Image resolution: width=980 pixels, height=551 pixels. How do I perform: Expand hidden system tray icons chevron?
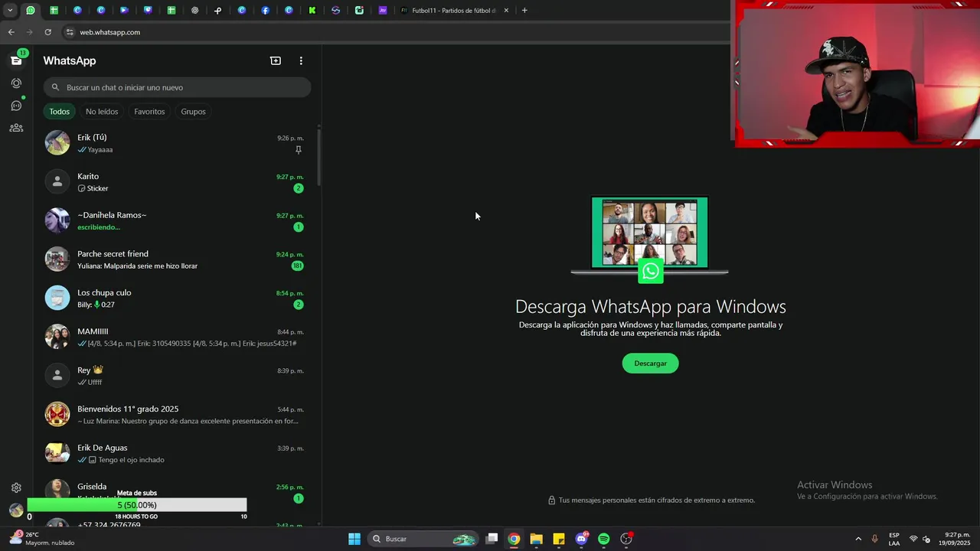(x=858, y=539)
